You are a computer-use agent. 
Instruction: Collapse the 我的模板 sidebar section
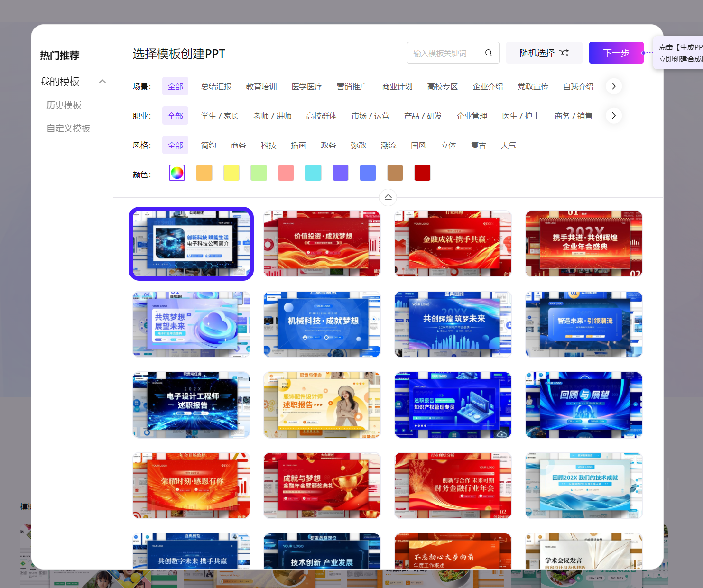(x=102, y=82)
